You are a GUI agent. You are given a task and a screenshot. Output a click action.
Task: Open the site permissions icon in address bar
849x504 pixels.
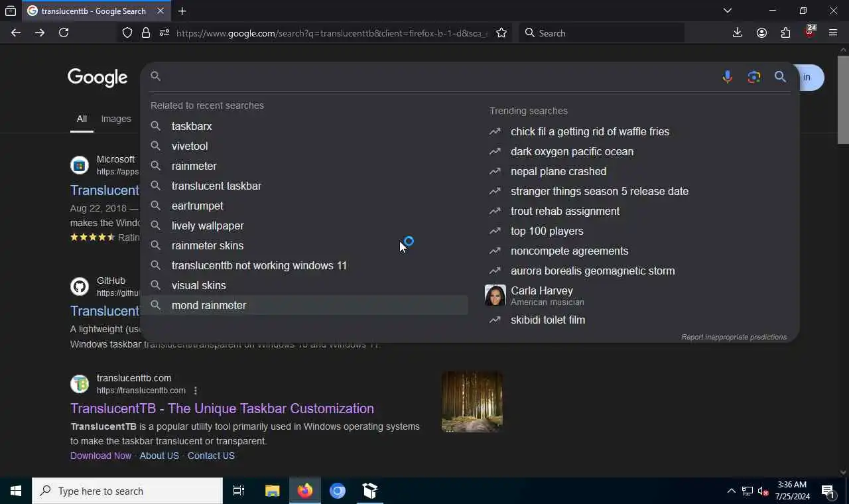click(x=164, y=32)
